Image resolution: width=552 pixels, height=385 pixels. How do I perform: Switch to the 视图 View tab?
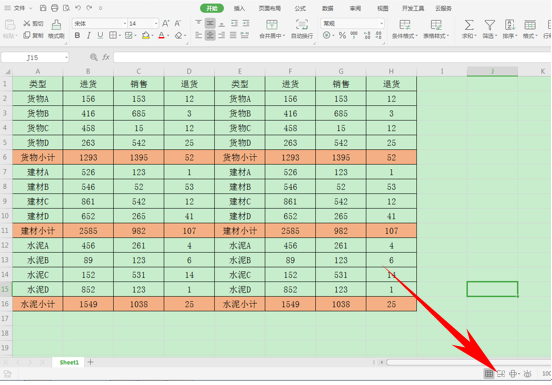click(x=383, y=8)
